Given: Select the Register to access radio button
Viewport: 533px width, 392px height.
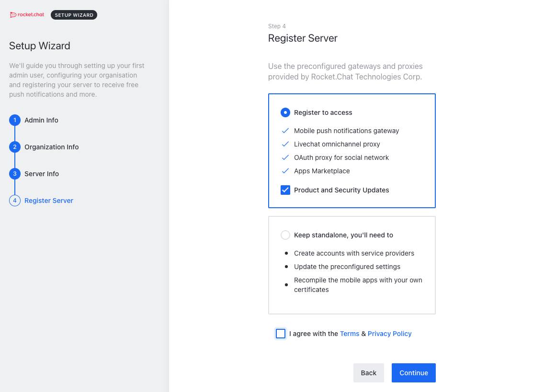Looking at the screenshot, I should 285,112.
